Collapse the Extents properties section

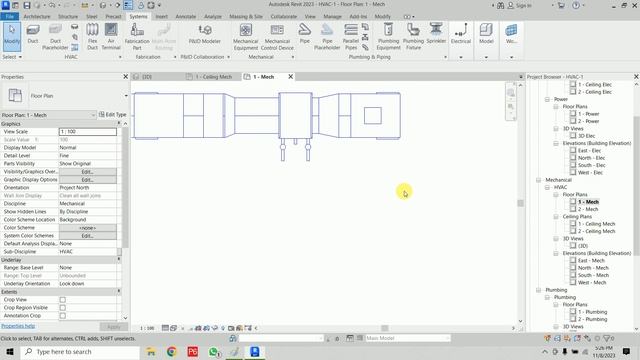(119, 291)
